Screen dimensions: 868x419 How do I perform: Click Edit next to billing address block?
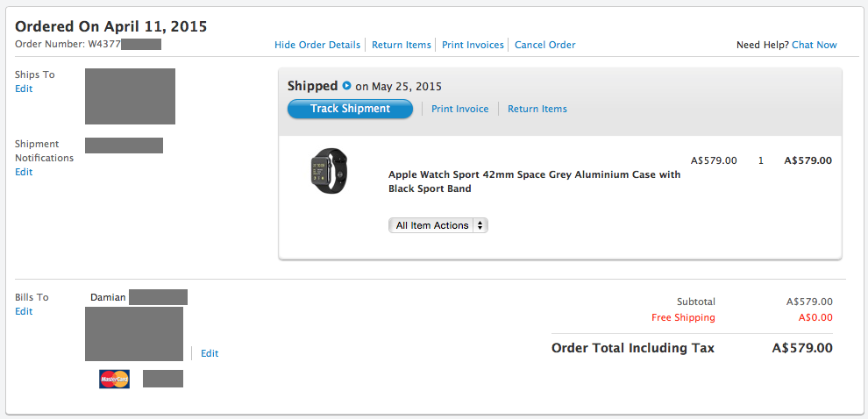pos(210,353)
